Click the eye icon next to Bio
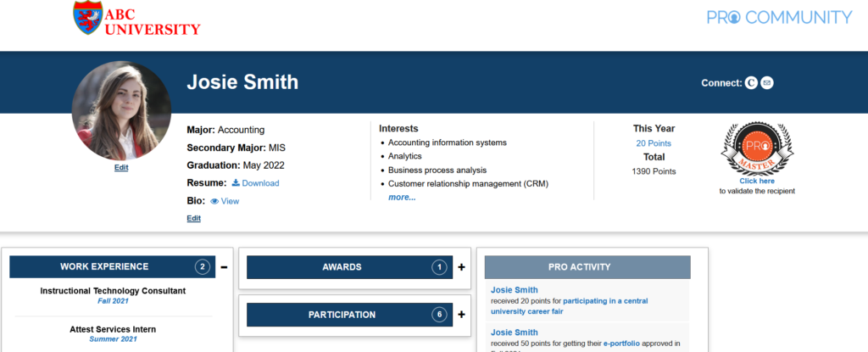 pos(214,201)
